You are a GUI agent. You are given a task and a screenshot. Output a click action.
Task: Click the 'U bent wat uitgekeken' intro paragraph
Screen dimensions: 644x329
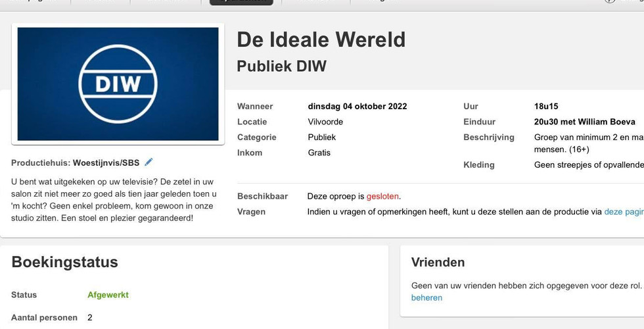coord(114,200)
